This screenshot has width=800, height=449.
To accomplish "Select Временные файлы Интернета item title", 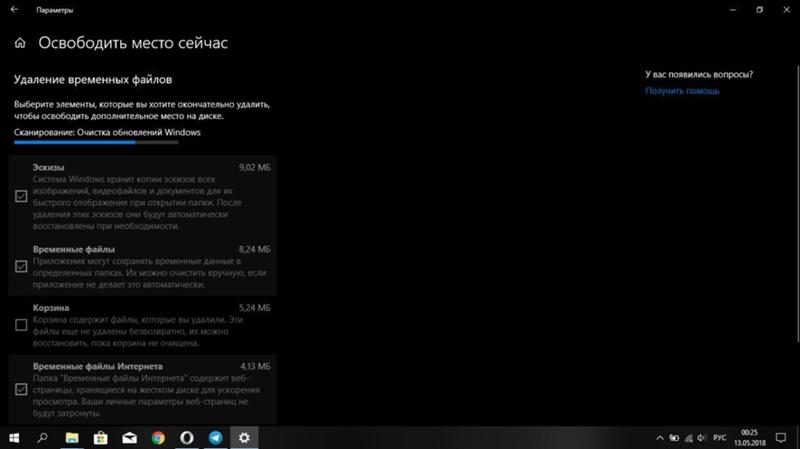I will (97, 366).
